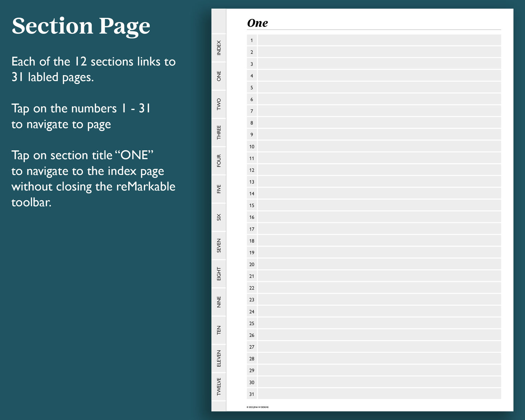Tap page number 1 link

252,40
